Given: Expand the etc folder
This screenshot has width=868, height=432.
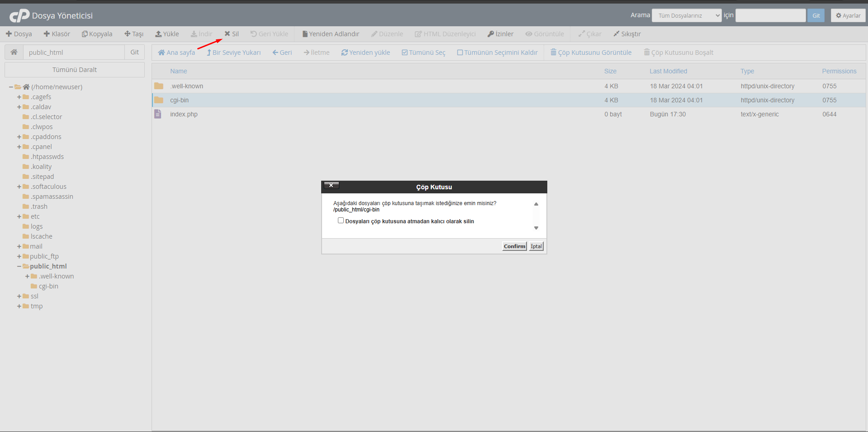Looking at the screenshot, I should click(x=19, y=216).
